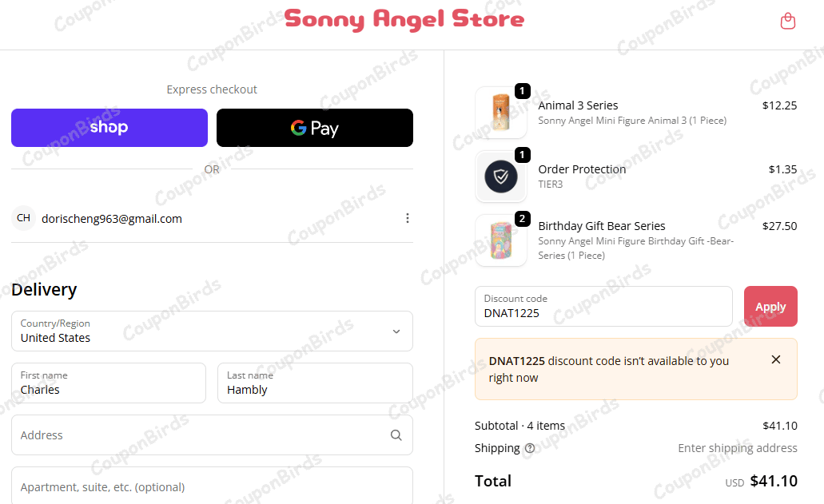Click the Apartment, suite, etc. field

coord(213,486)
